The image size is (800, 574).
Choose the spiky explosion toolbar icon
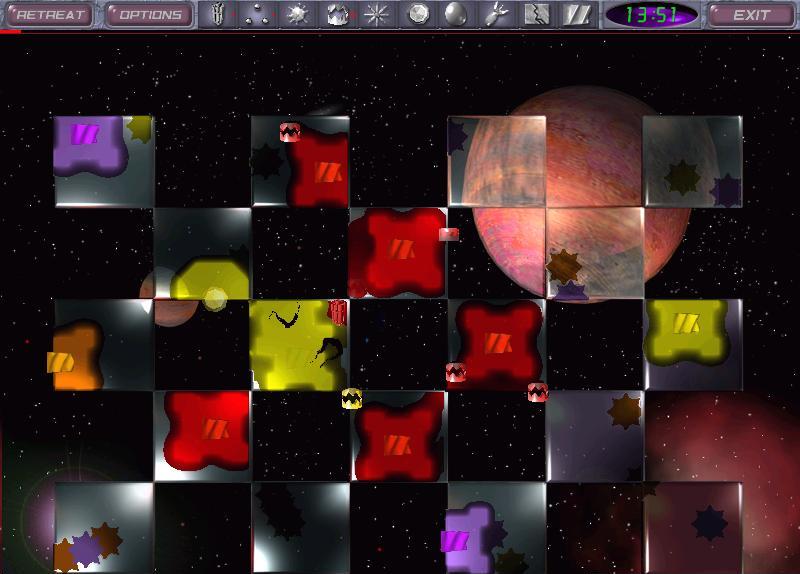tap(296, 15)
